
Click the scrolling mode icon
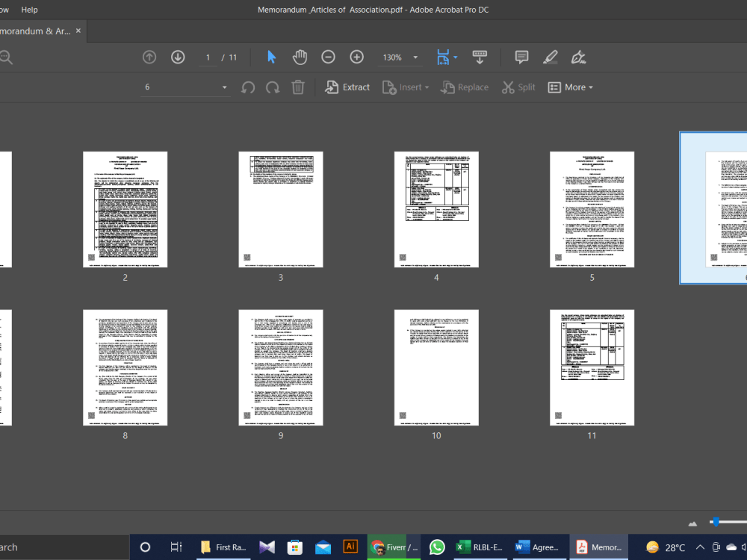point(480,57)
